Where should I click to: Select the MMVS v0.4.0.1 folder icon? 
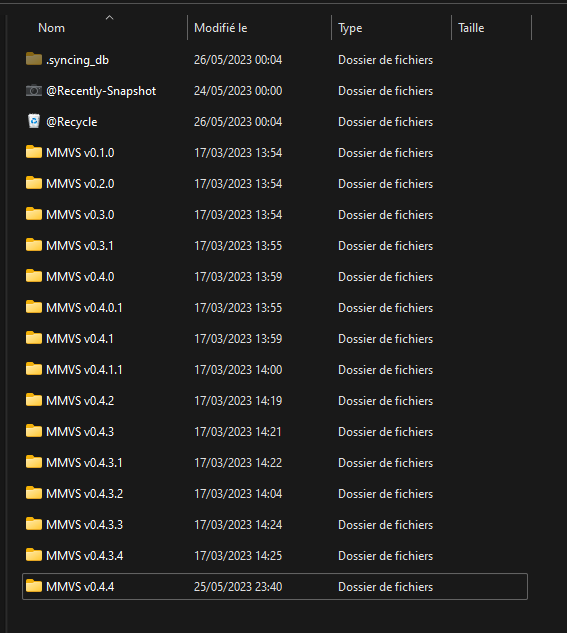(x=34, y=307)
